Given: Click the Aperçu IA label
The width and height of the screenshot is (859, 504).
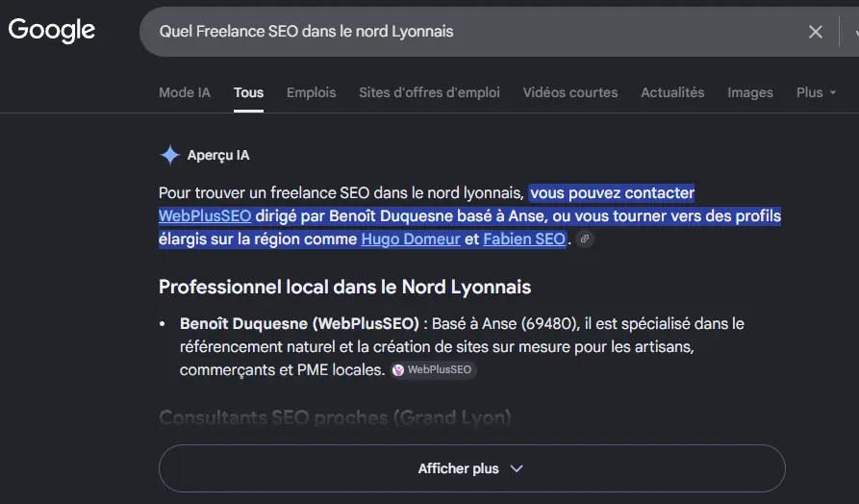Looking at the screenshot, I should coord(218,155).
